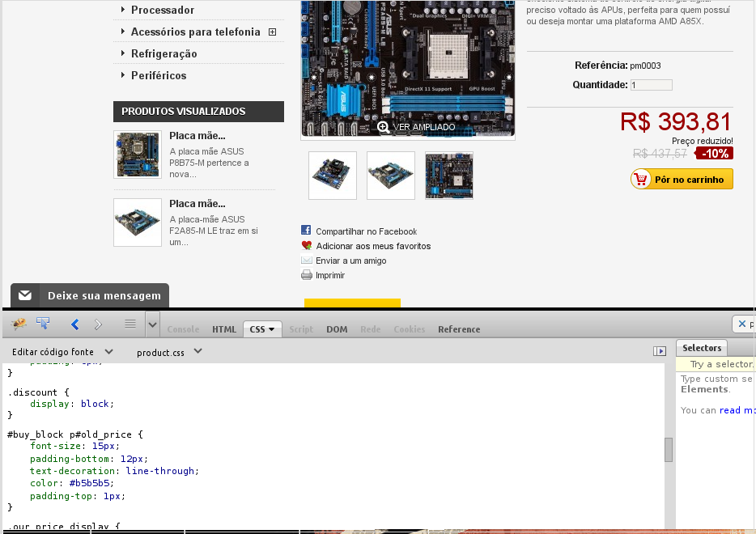Open the Firebug panel selector dropdown arrow

coord(152,324)
